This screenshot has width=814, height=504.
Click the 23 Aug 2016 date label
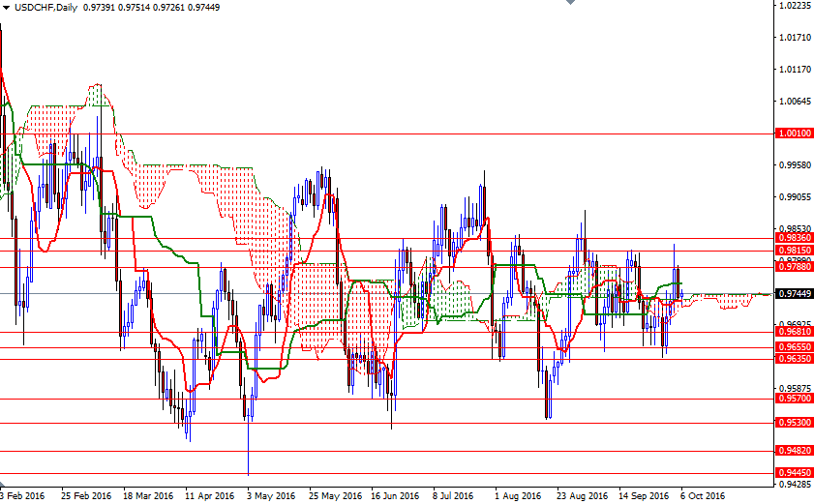pos(582,495)
